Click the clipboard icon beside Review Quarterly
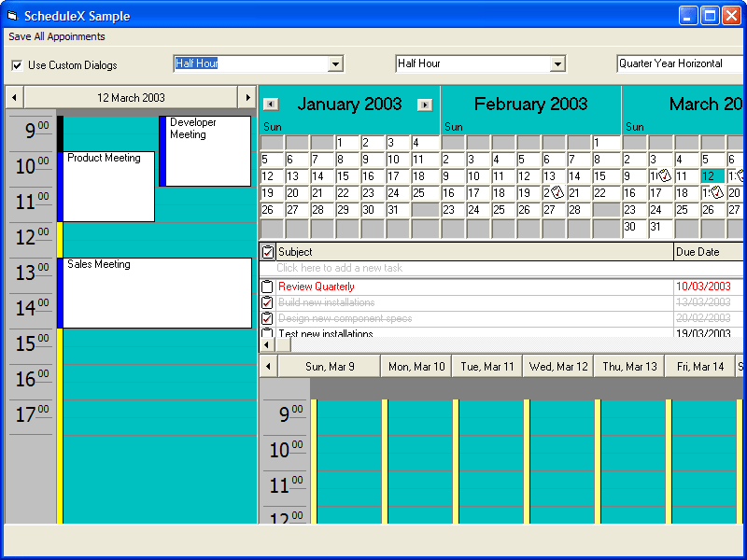 [265, 287]
